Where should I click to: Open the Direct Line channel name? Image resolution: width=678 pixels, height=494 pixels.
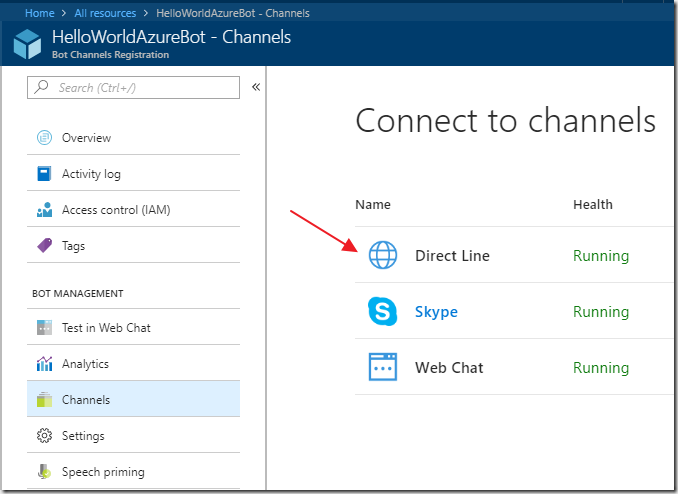point(452,256)
